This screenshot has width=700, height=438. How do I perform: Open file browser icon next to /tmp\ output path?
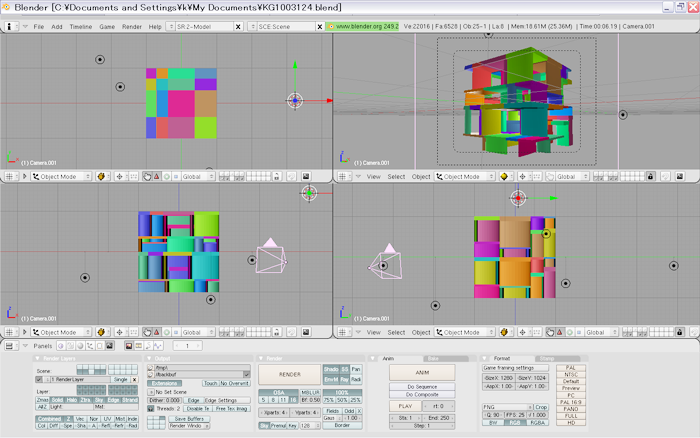[150, 368]
